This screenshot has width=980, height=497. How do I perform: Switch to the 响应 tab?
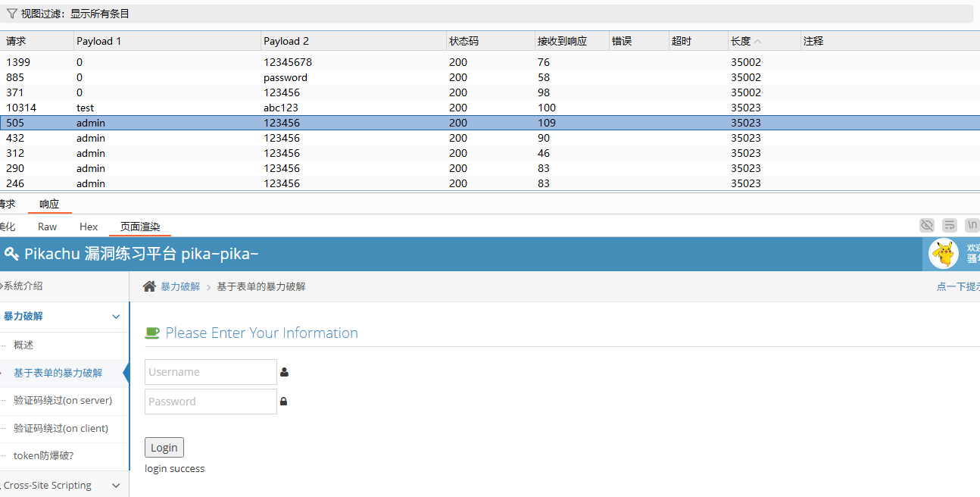click(x=49, y=204)
